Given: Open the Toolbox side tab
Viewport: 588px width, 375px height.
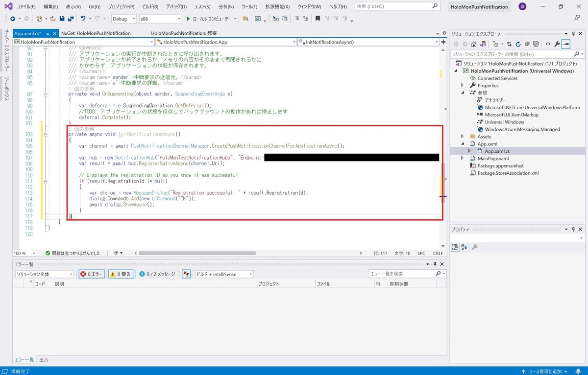Looking at the screenshot, I should (x=7, y=88).
